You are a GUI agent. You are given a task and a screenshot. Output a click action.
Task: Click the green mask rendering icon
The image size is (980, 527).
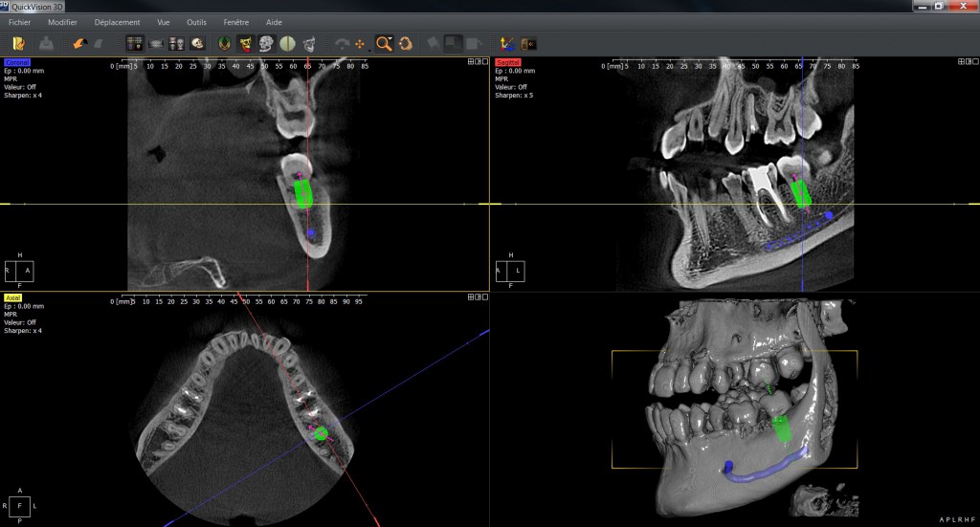[x=224, y=43]
